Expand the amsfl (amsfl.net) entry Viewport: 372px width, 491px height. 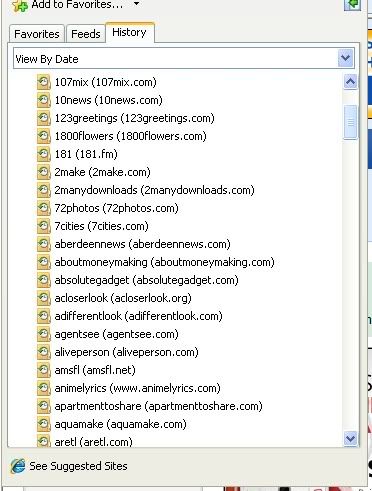tap(95, 370)
